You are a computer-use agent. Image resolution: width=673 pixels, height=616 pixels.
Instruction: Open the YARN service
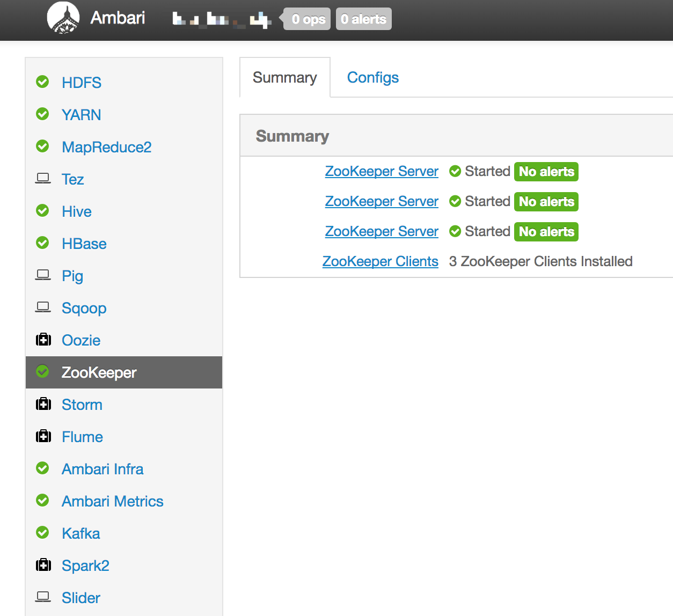click(82, 115)
